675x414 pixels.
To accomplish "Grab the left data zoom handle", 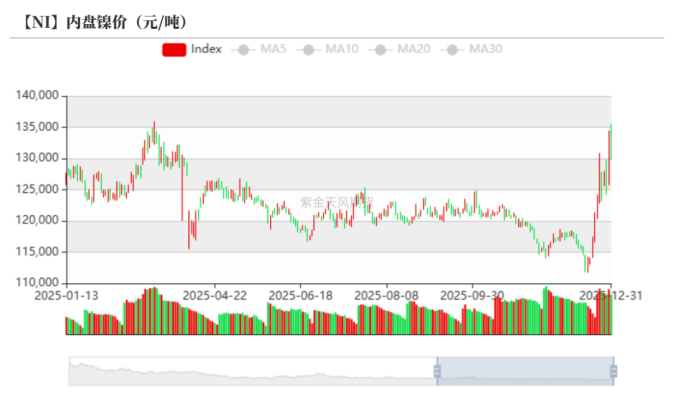I will (437, 371).
